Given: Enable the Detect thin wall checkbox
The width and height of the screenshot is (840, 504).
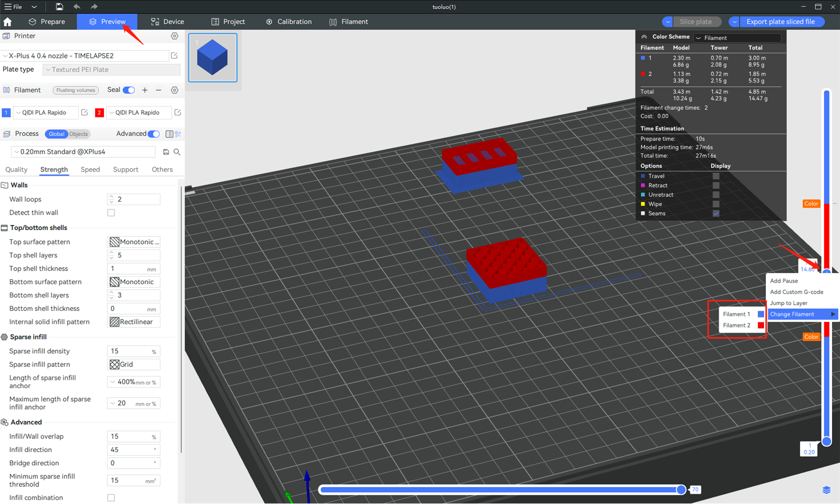Looking at the screenshot, I should [111, 212].
